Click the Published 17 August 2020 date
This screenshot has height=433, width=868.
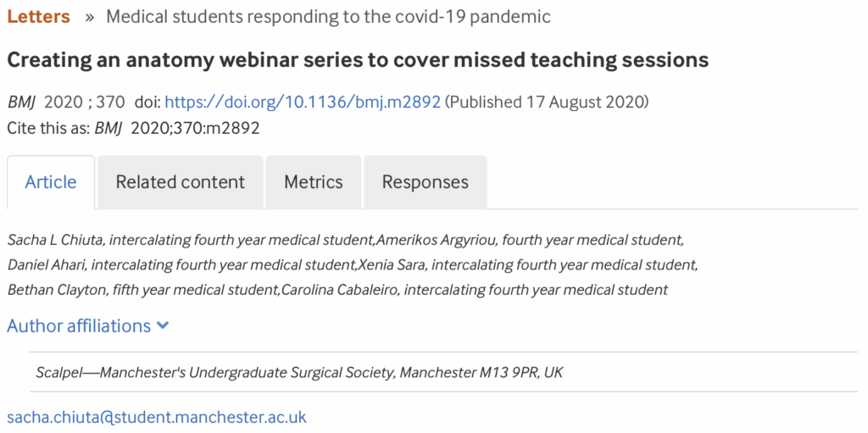pos(547,103)
